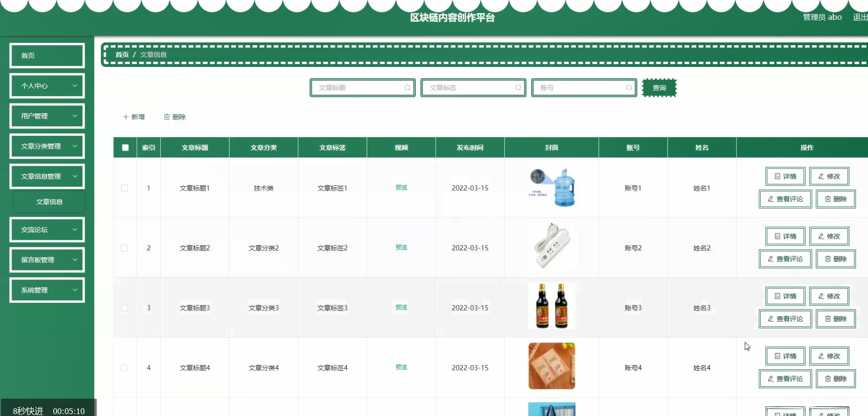This screenshot has height=416, width=868.
Task: Click the 文章标签1 cell
Action: 332,188
